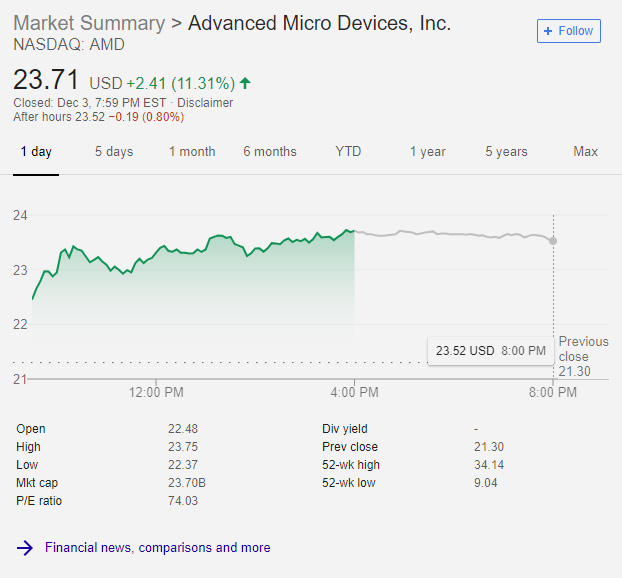
Task: Click the 23.52 USD chart tooltip
Action: point(490,351)
